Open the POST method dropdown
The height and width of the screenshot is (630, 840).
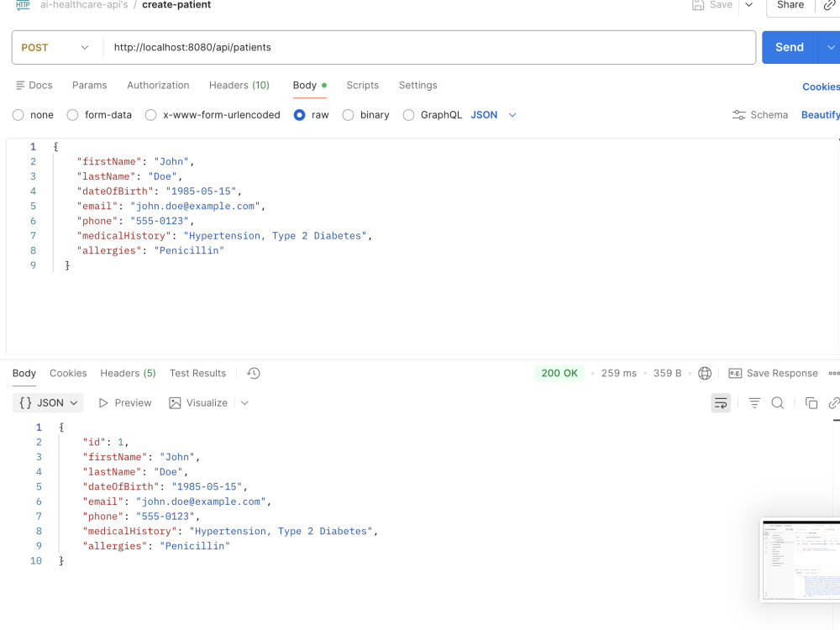click(x=55, y=48)
